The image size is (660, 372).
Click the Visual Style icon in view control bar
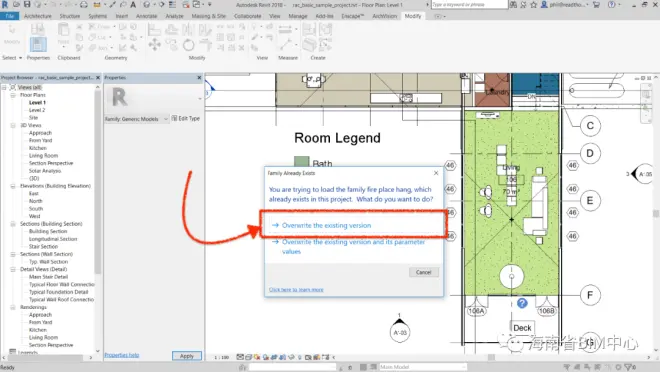click(x=248, y=357)
